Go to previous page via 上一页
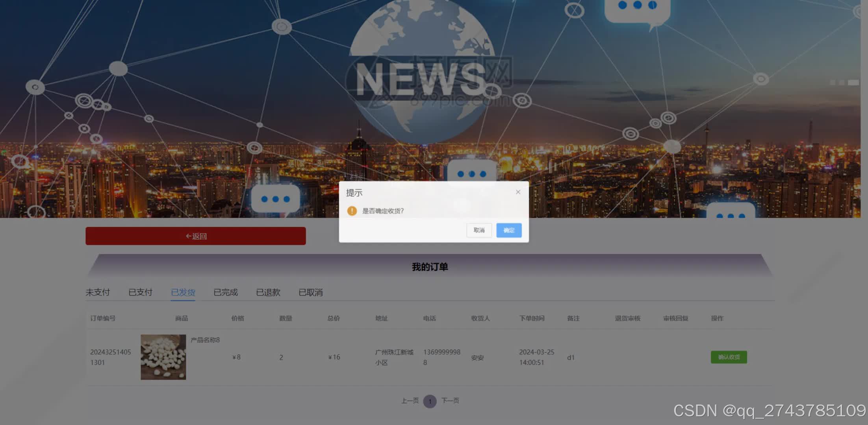868x425 pixels. click(x=410, y=401)
